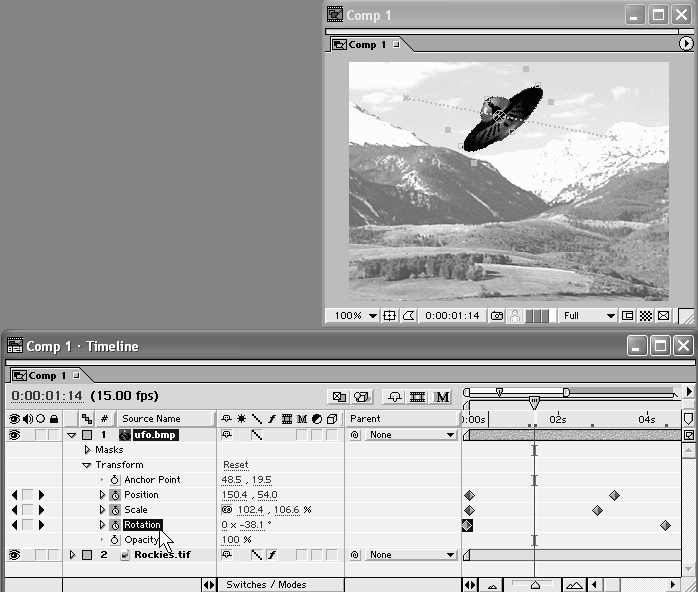Expand the Masks property group
This screenshot has height=592, width=698.
pos(87,450)
